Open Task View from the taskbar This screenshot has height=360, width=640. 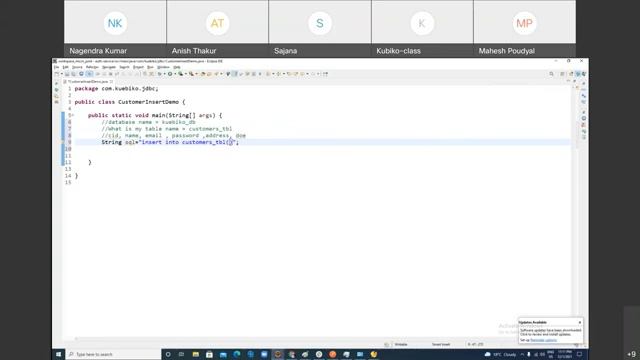pos(181,354)
